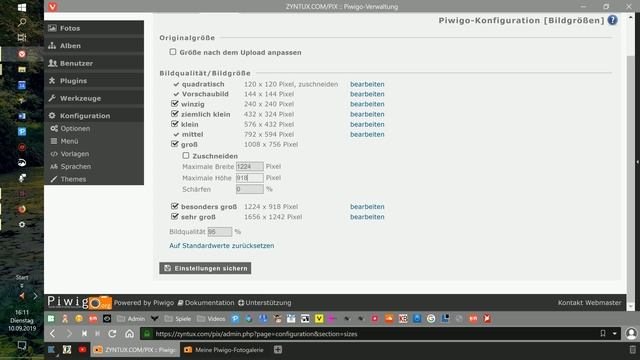Reload the page with the refresh icon
The width and height of the screenshot is (640, 360).
112,333
